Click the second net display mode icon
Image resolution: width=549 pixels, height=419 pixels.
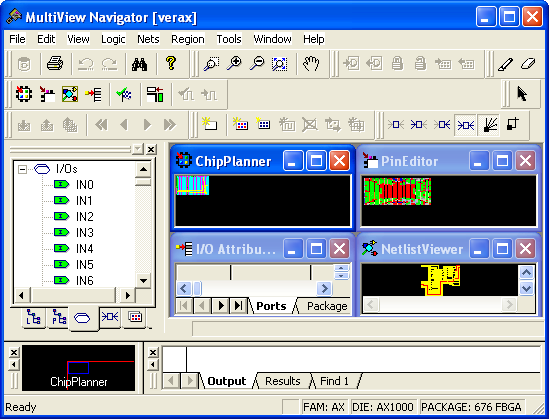click(x=419, y=124)
